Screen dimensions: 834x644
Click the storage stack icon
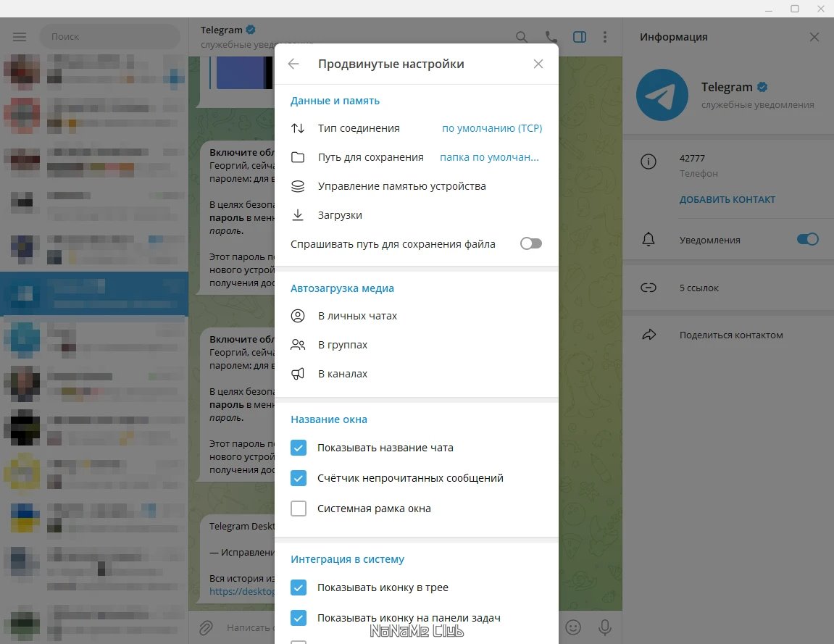298,186
